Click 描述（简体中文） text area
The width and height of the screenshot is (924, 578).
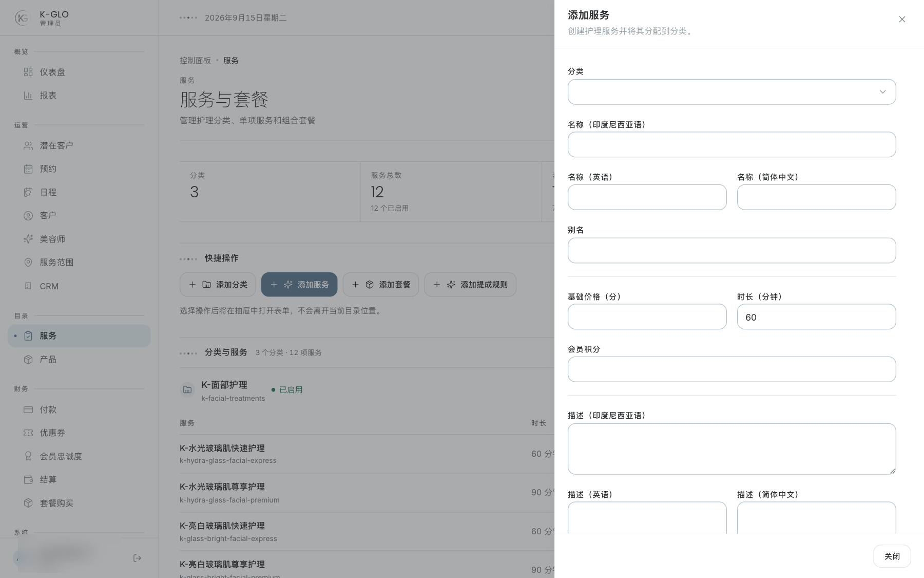[x=816, y=518]
